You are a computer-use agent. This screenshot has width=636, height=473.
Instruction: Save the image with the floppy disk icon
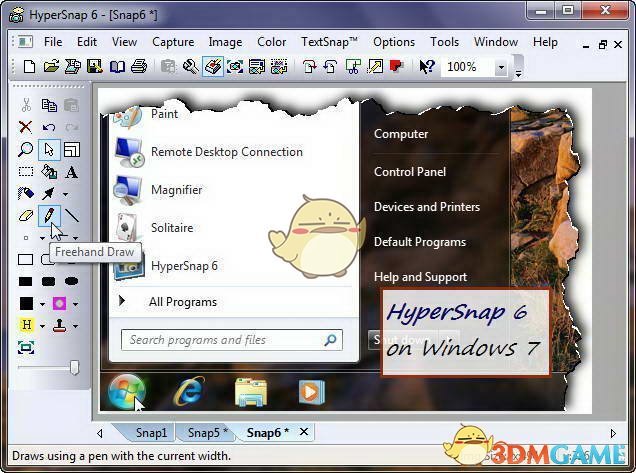[x=95, y=66]
